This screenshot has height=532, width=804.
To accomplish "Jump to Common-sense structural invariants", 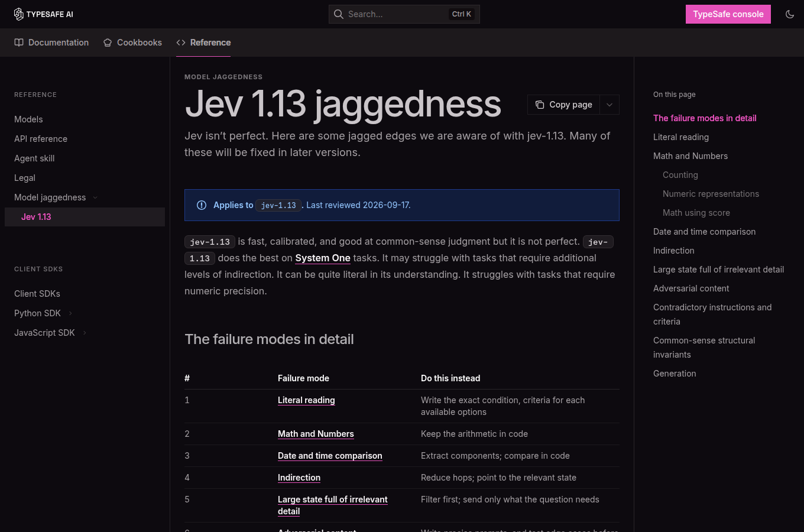I will pyautogui.click(x=704, y=348).
